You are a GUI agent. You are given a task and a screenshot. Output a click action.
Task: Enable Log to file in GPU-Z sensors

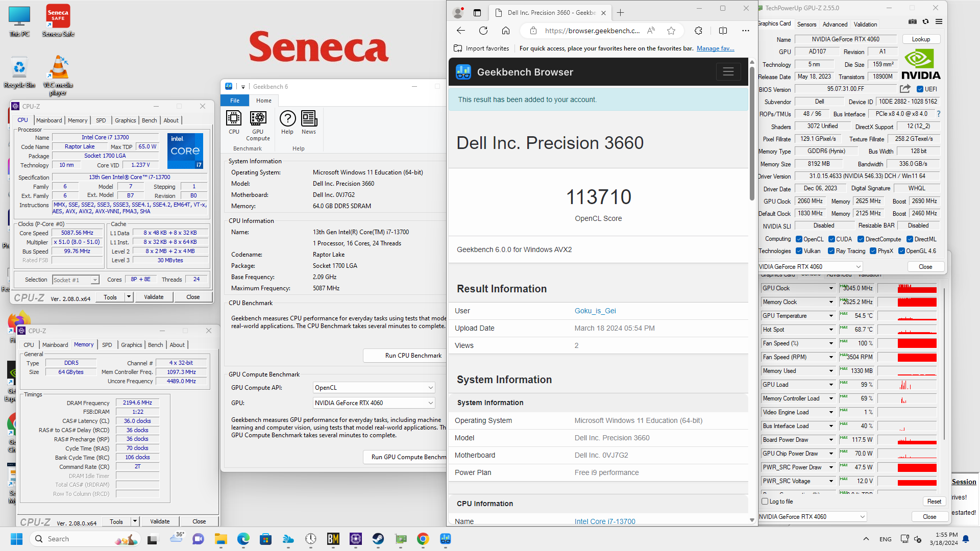coord(765,502)
